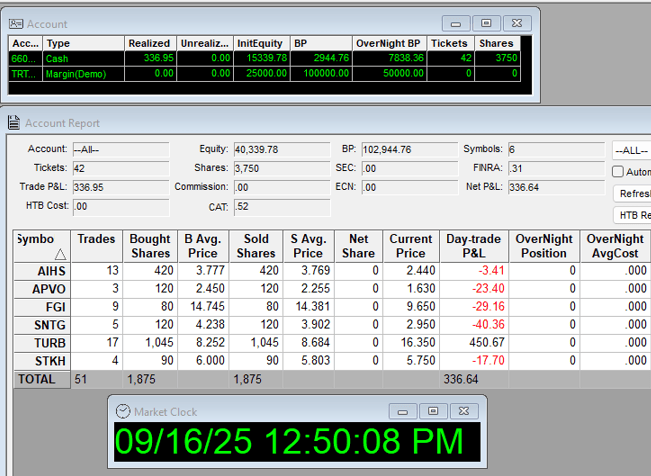
Task: Open the --ALL-- filter dropdown on the right
Action: (x=631, y=150)
